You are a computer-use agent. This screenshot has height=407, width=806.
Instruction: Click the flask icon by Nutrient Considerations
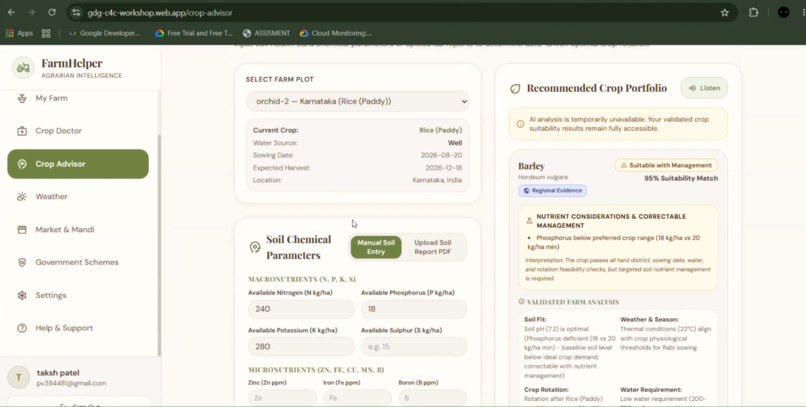pos(529,221)
